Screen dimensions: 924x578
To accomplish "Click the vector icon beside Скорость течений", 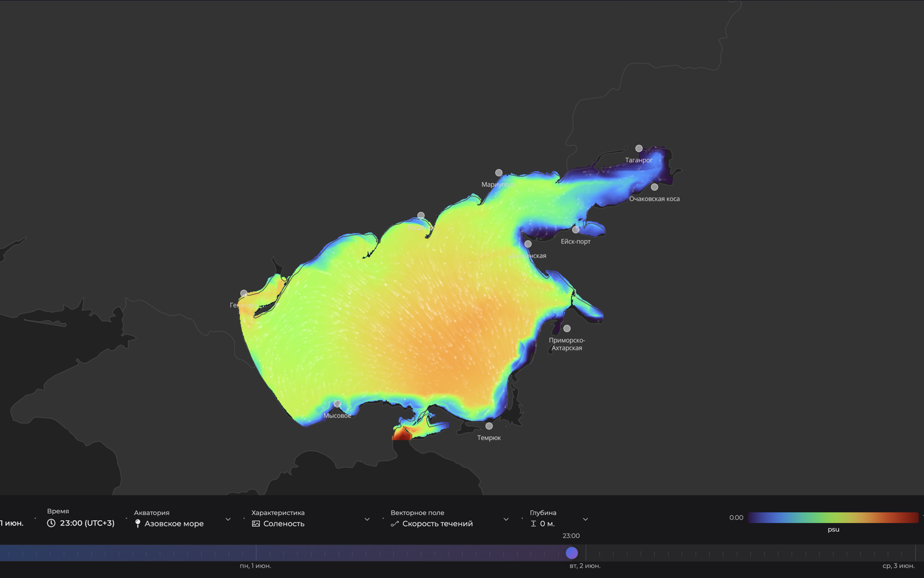I will point(395,524).
